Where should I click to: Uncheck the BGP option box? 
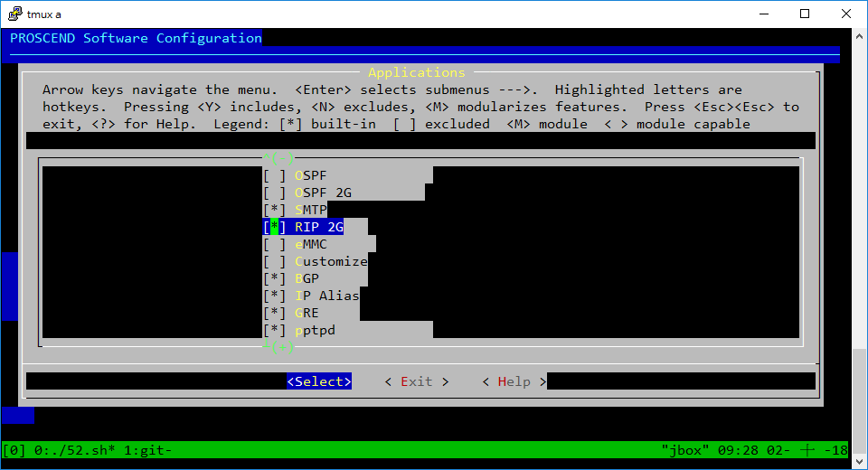275,278
